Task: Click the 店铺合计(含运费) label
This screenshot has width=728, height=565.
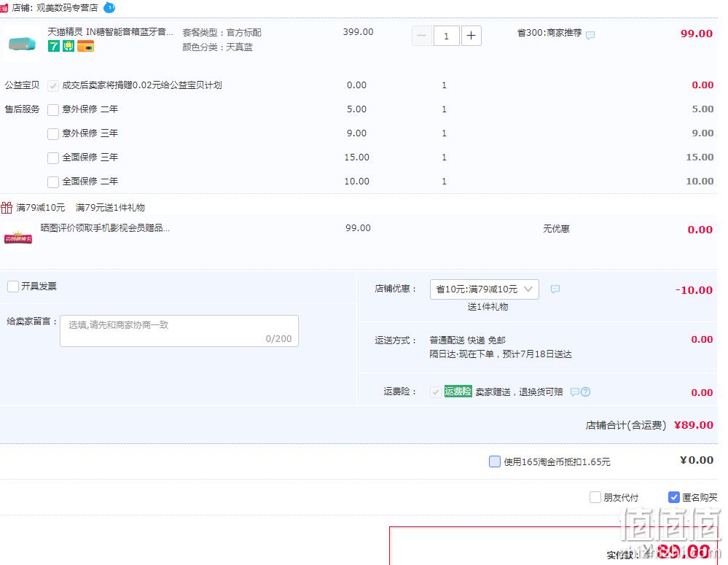Action: (x=626, y=425)
